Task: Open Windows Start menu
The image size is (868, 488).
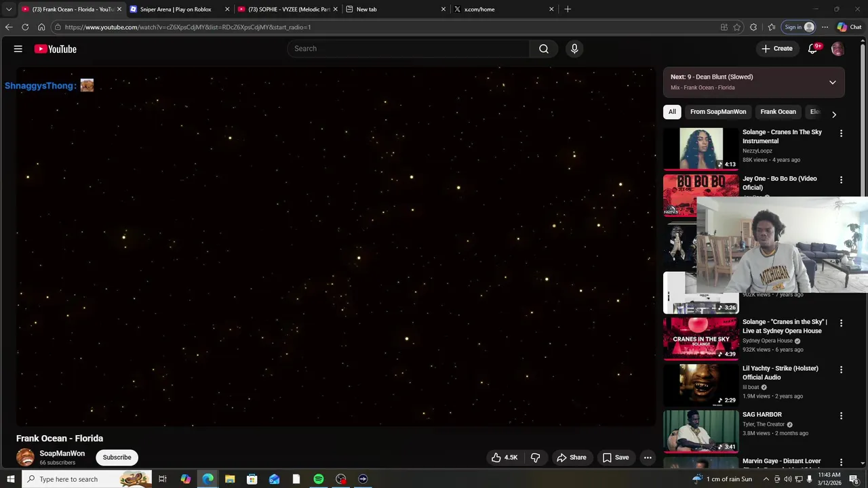Action: pos(10,479)
